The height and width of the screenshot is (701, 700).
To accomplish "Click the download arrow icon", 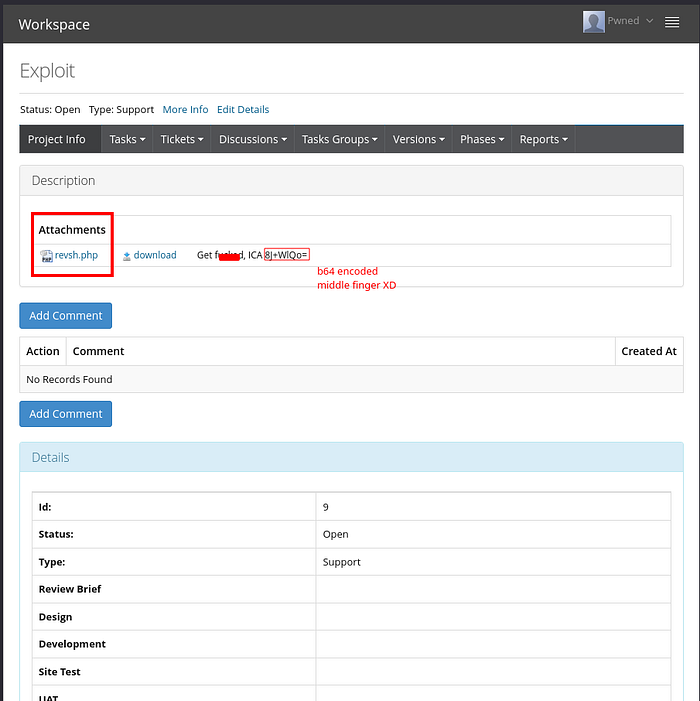I will pos(127,256).
